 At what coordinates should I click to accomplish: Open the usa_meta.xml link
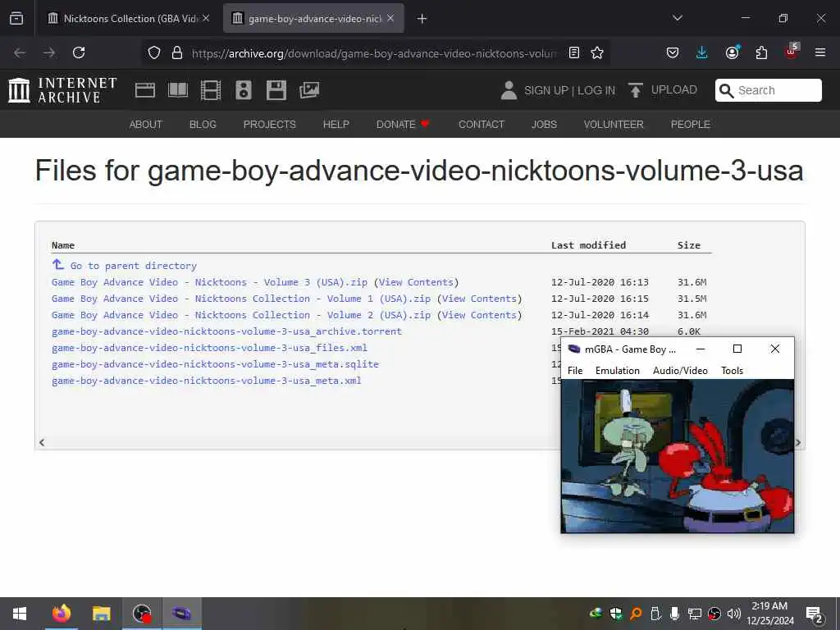[x=206, y=381]
